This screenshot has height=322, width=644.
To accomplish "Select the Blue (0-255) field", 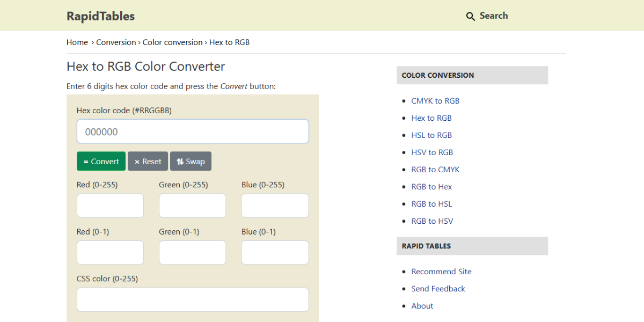I will pyautogui.click(x=275, y=206).
